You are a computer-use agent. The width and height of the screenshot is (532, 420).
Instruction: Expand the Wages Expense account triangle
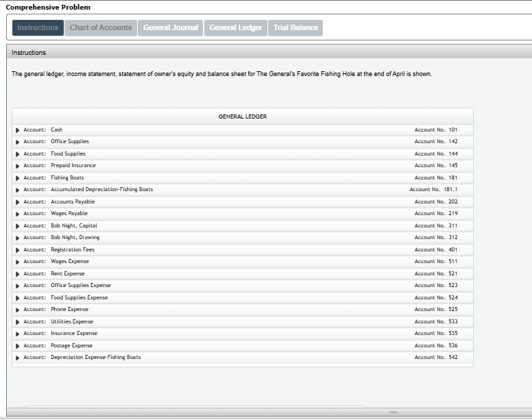tap(18, 262)
